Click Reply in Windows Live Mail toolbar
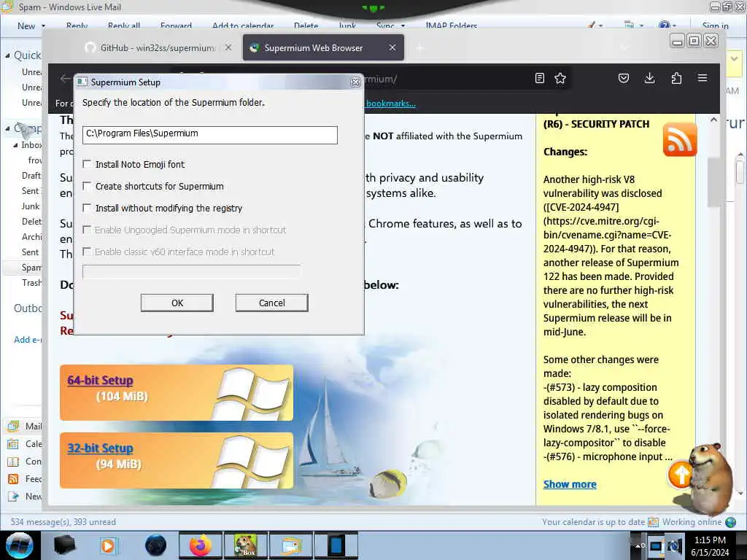The height and width of the screenshot is (560, 747). pos(77,26)
